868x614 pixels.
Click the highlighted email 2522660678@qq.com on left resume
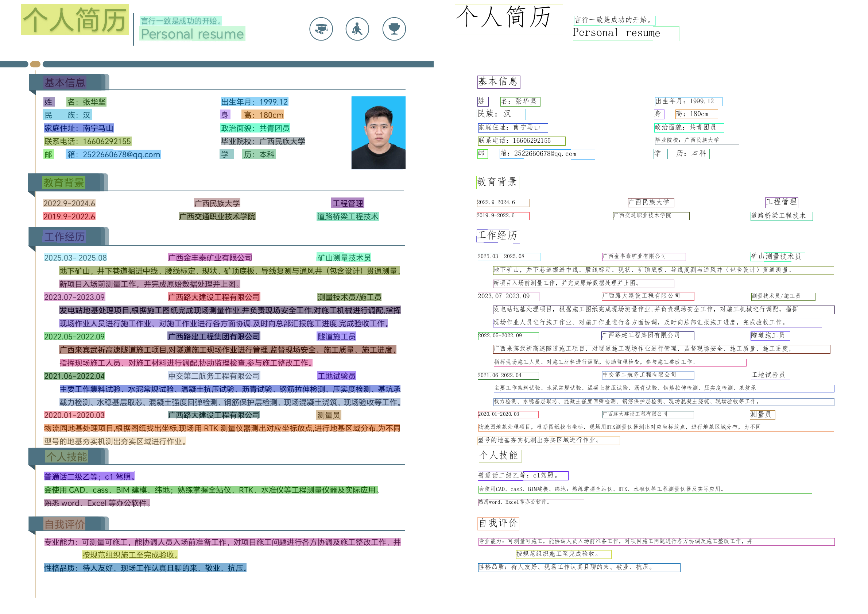point(121,154)
